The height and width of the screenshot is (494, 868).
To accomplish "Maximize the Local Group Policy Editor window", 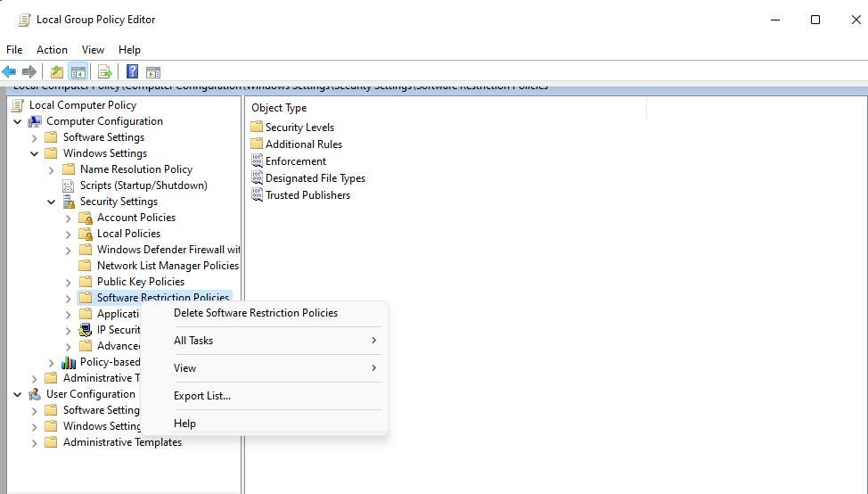I will coord(815,20).
